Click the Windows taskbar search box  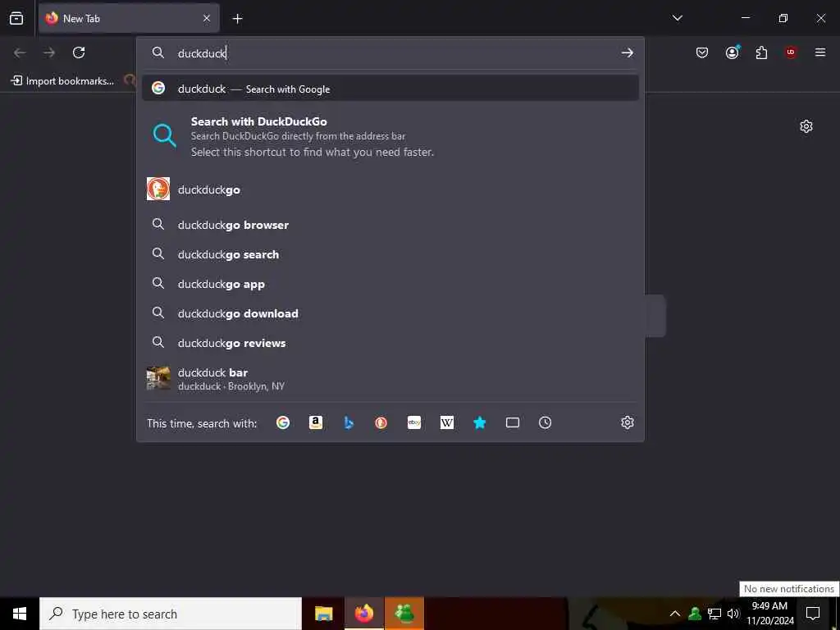171,614
